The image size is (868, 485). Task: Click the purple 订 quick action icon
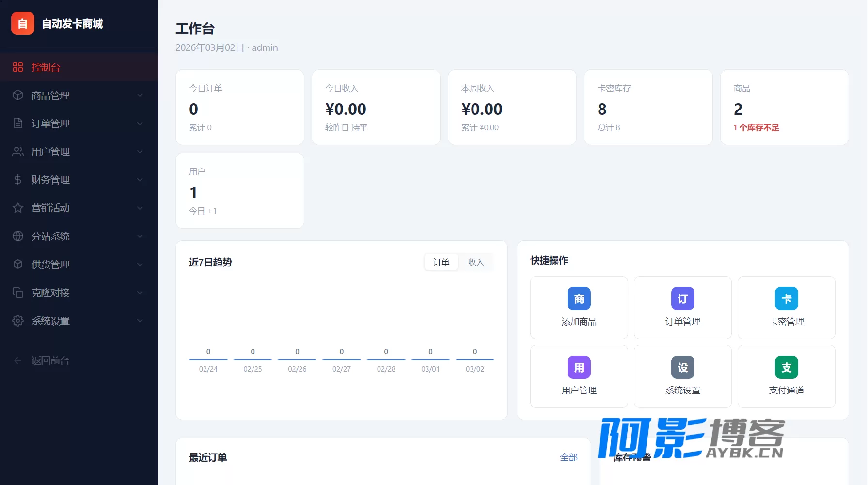coord(683,298)
